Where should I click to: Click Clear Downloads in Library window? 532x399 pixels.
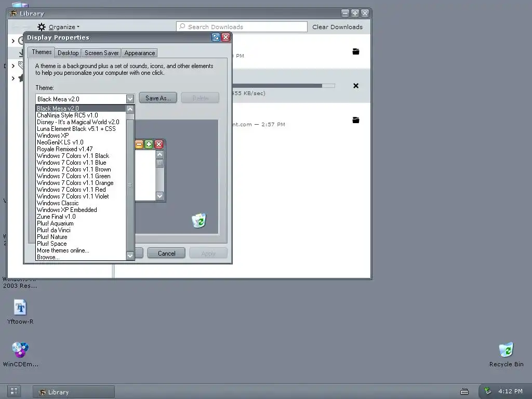coord(337,27)
